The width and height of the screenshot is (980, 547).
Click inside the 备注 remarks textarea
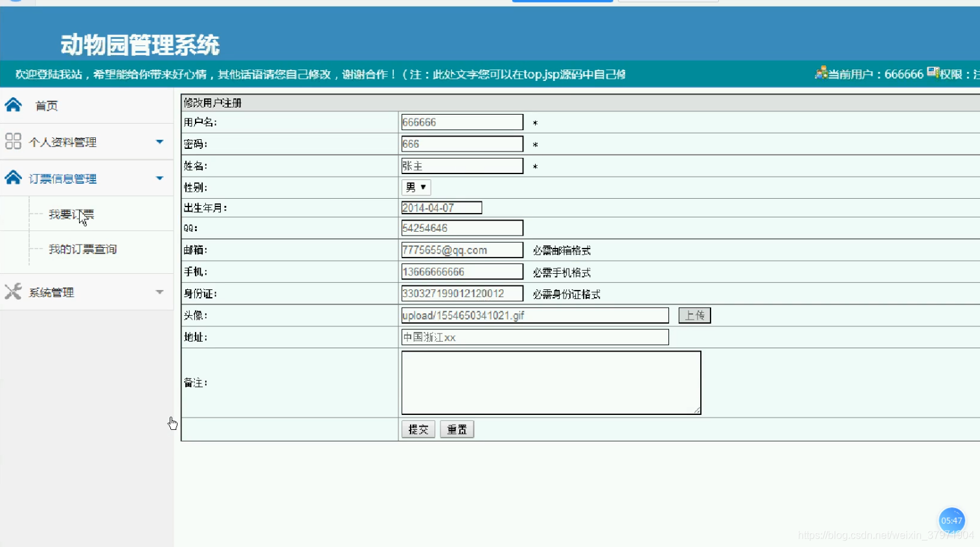click(551, 383)
